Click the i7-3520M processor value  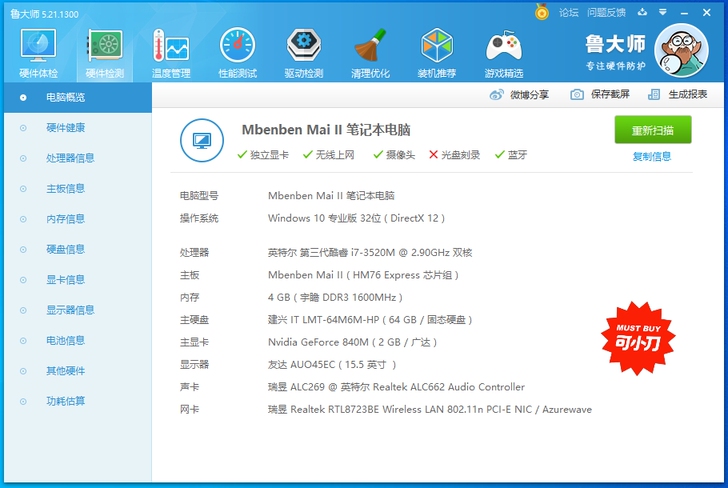(370, 253)
